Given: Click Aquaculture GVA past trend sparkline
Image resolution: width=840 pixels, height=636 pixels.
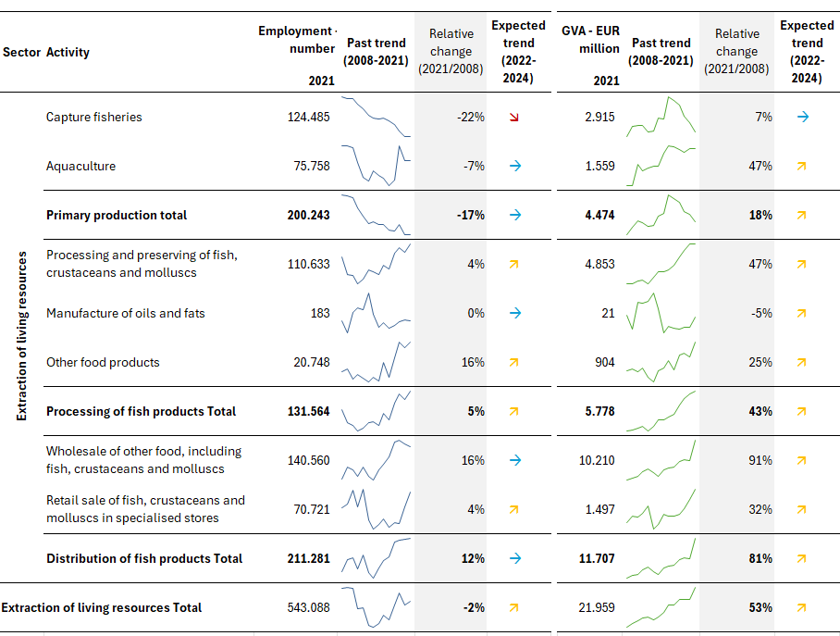Looking at the screenshot, I should click(x=661, y=165).
